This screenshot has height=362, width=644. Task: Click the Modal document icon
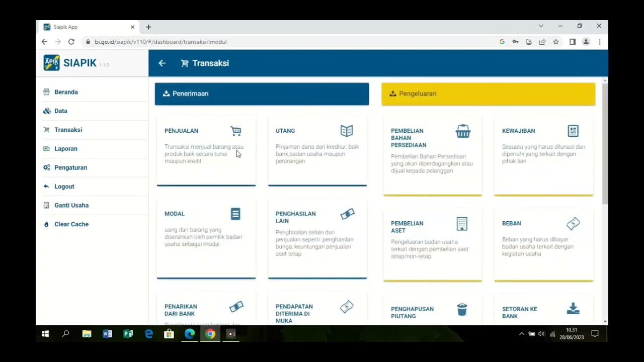tap(235, 214)
